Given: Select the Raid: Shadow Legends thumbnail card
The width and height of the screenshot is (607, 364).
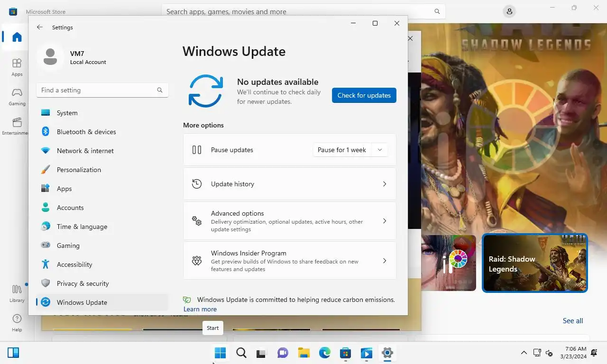Looking at the screenshot, I should click(535, 264).
